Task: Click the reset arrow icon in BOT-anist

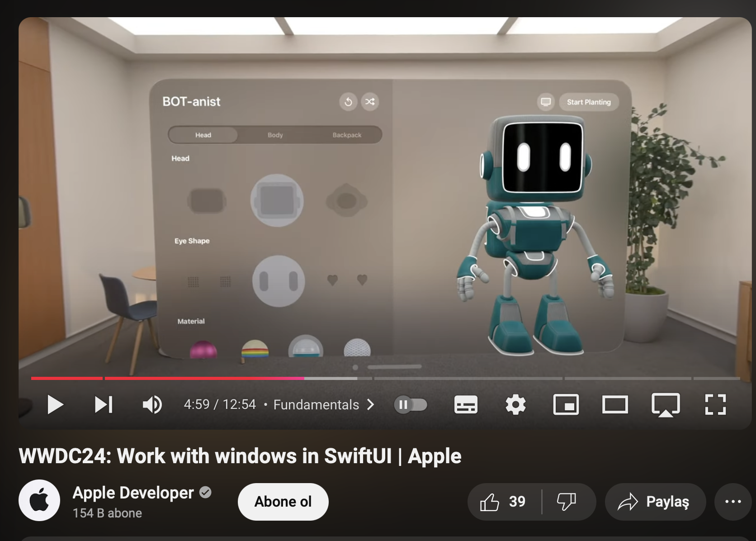Action: (x=348, y=102)
